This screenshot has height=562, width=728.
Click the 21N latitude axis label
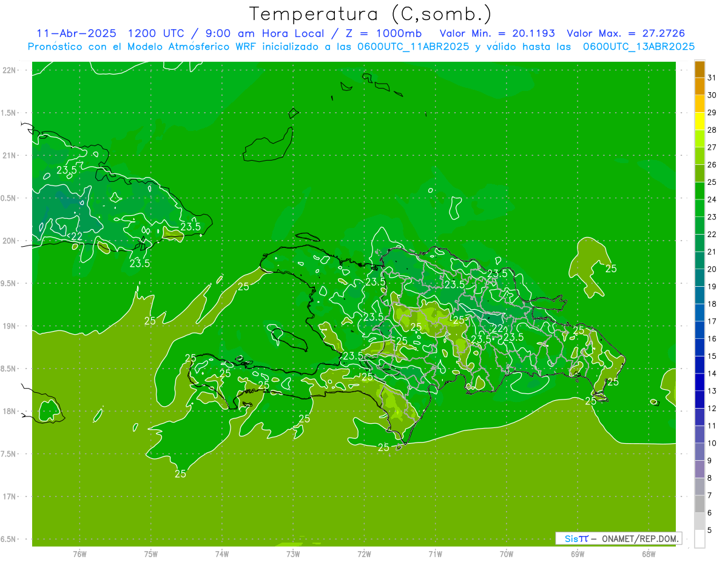10,155
